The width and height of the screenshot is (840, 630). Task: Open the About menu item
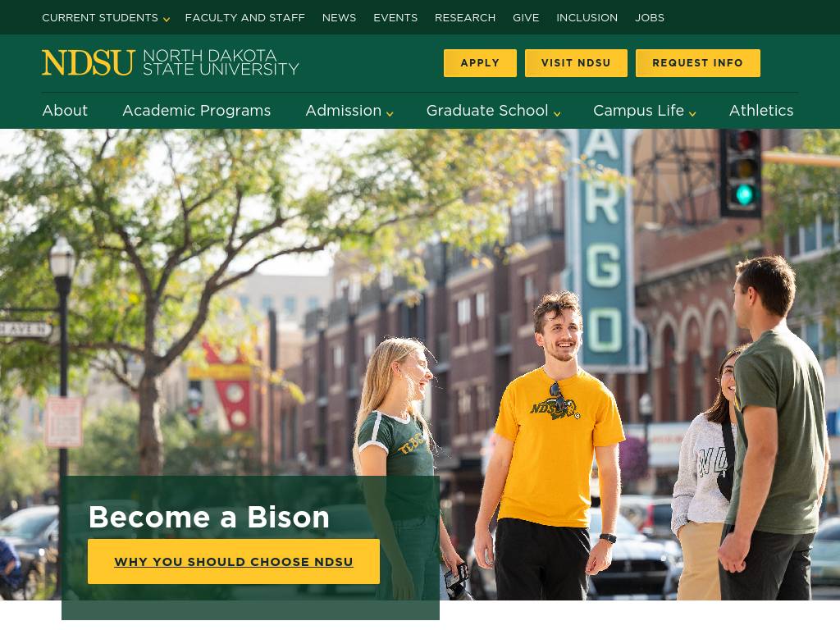[x=65, y=111]
